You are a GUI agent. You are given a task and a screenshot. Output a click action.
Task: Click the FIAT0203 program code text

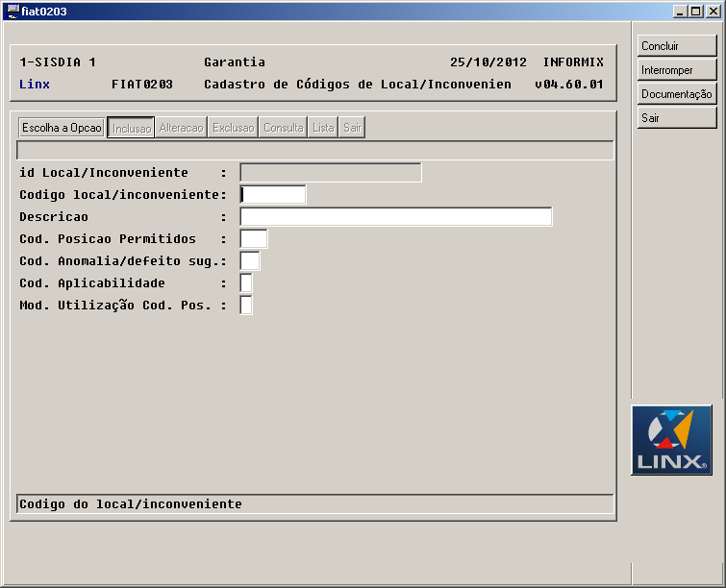click(142, 85)
